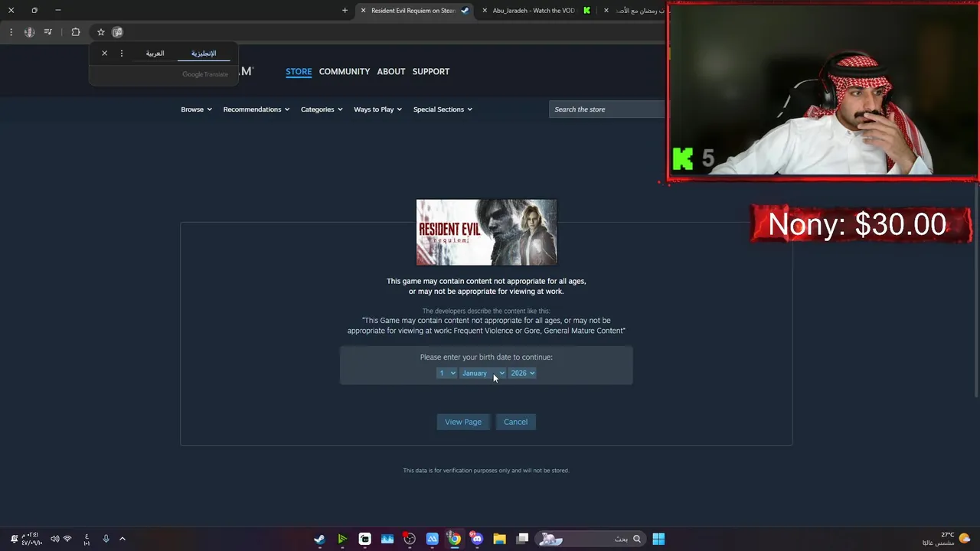
Task: Open a new Chrome tab
Action: (x=345, y=11)
